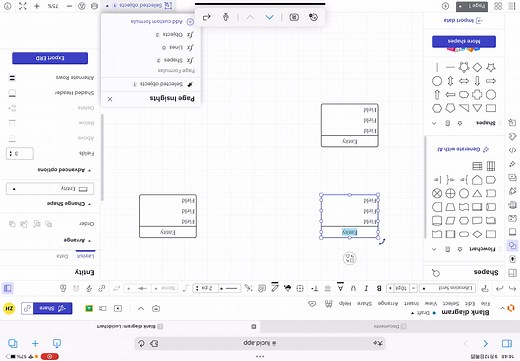This screenshot has height=361, width=520.
Task: Click the zoom out minus icon
Action: click(69, 6)
